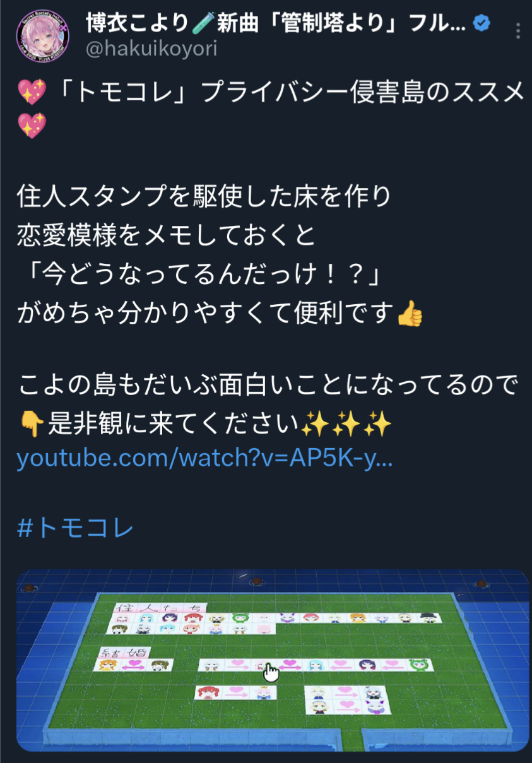Open the attached island screenshot image
The width and height of the screenshot is (532, 763).
coord(273,660)
